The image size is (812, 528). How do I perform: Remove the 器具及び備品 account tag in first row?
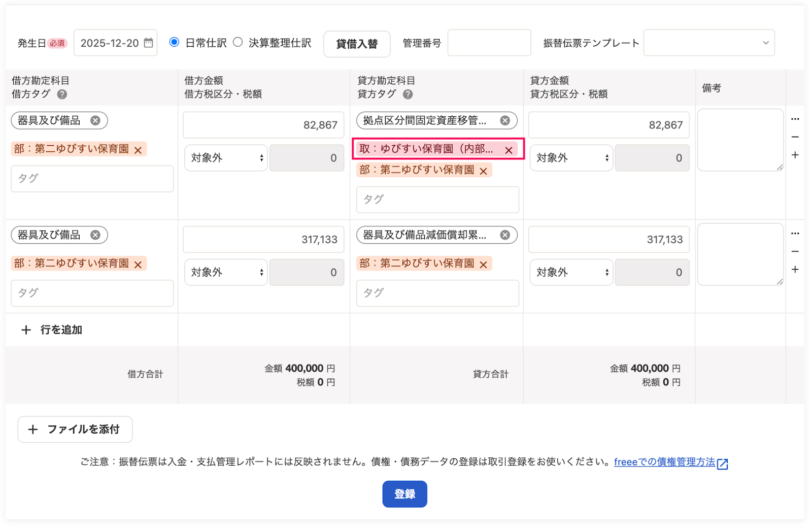tap(96, 120)
